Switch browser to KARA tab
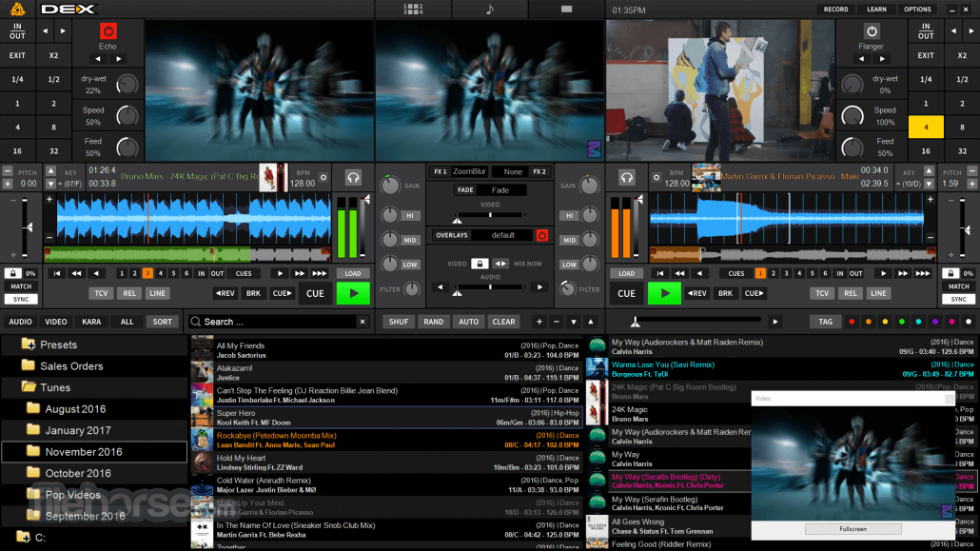The width and height of the screenshot is (980, 551). 91,322
